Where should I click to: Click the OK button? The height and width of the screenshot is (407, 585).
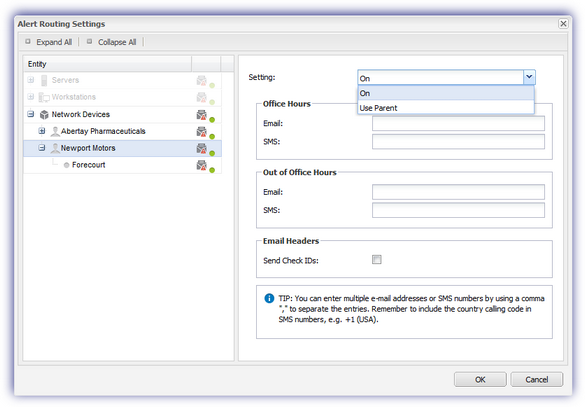click(480, 379)
